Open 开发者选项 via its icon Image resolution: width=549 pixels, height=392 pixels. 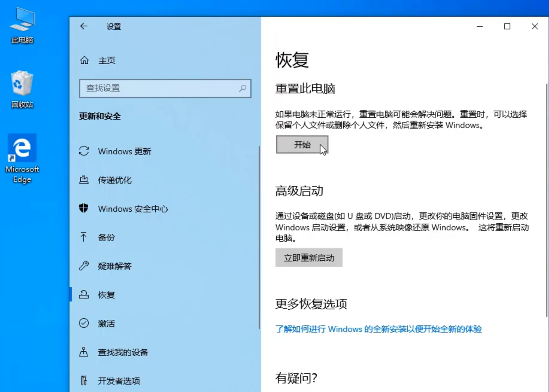[84, 381]
